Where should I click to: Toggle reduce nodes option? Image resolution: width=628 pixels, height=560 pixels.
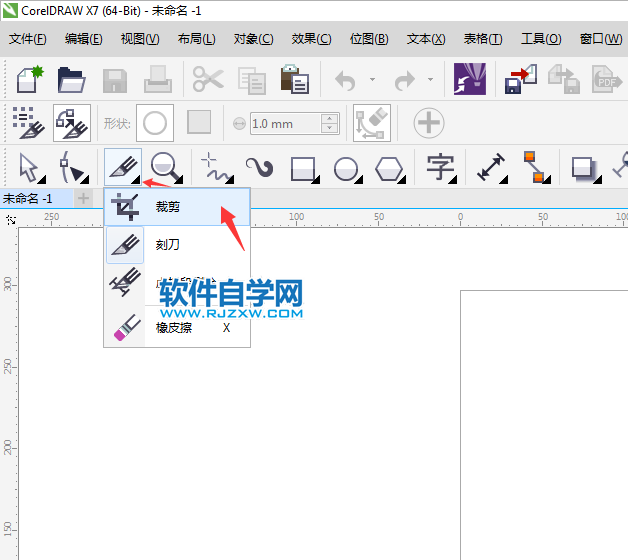click(372, 123)
